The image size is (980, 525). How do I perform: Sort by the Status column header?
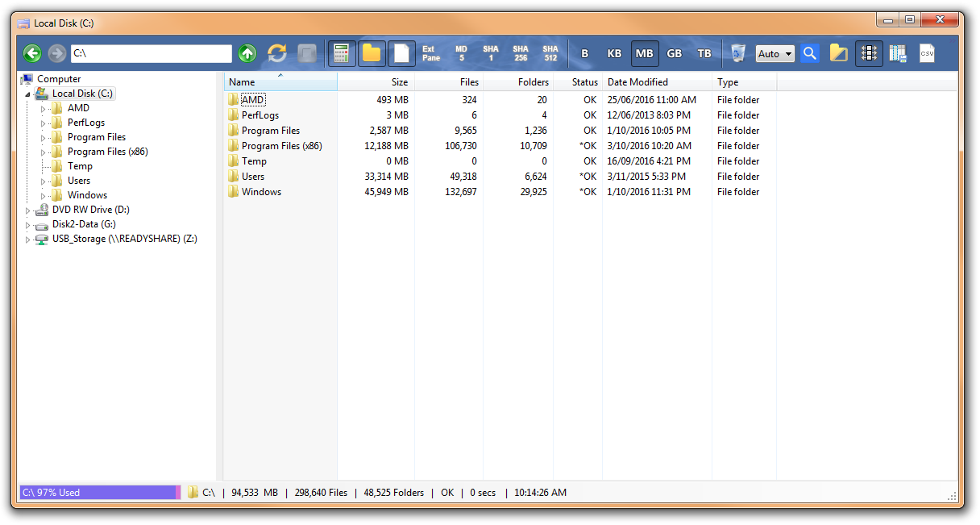(x=578, y=82)
